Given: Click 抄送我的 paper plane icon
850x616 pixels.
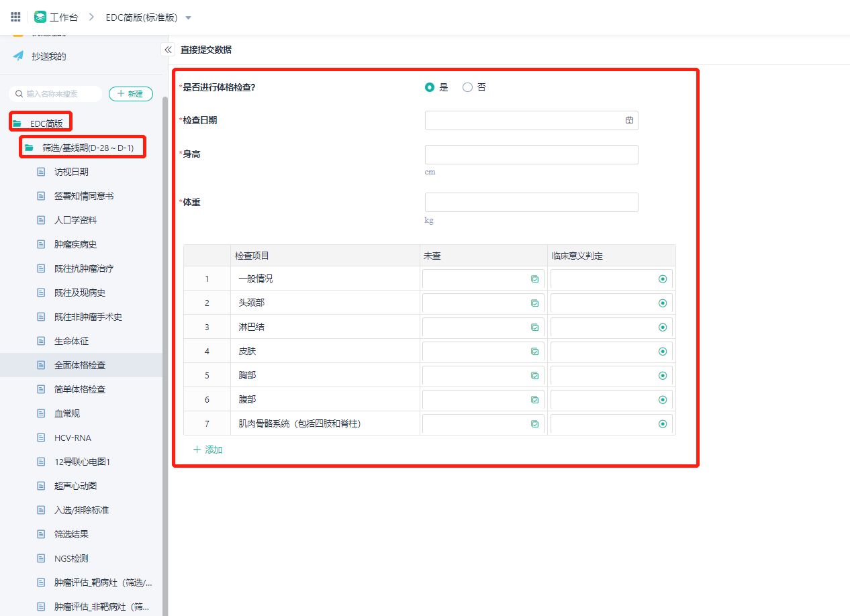Looking at the screenshot, I should (18, 56).
